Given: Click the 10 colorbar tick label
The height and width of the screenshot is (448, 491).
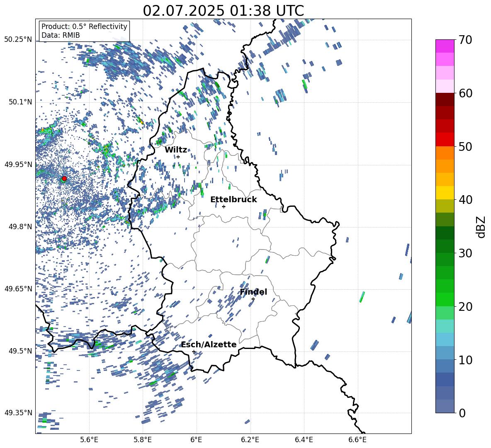Looking at the screenshot, I should (465, 360).
